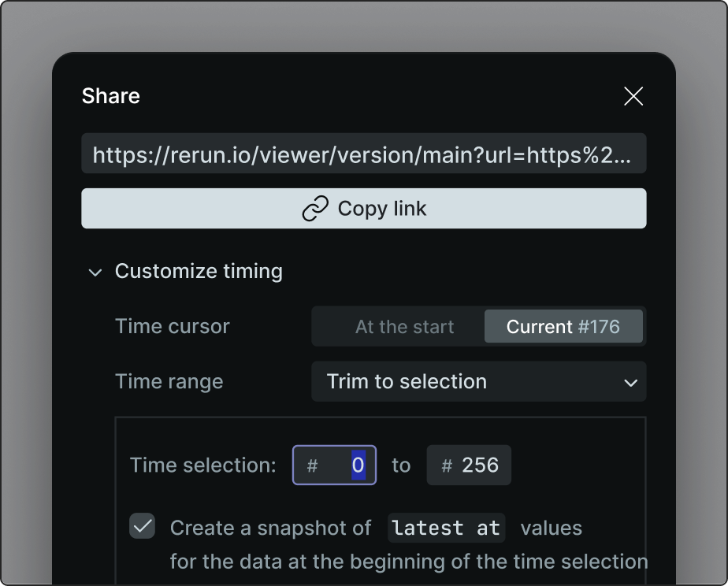Click the Share dialog title

pos(110,96)
